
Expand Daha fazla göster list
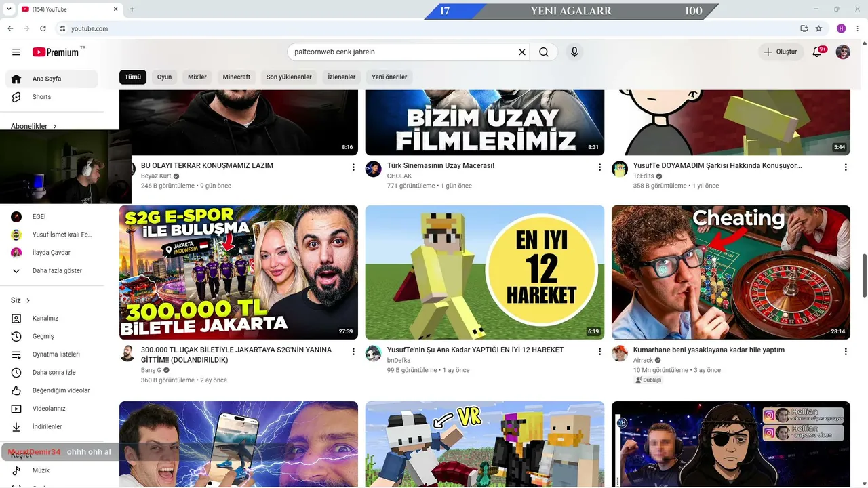click(x=52, y=270)
